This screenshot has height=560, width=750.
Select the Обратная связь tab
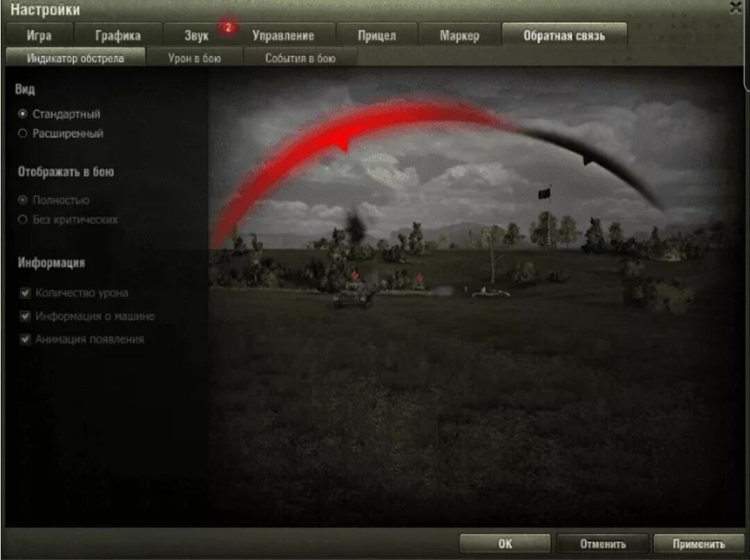point(564,35)
